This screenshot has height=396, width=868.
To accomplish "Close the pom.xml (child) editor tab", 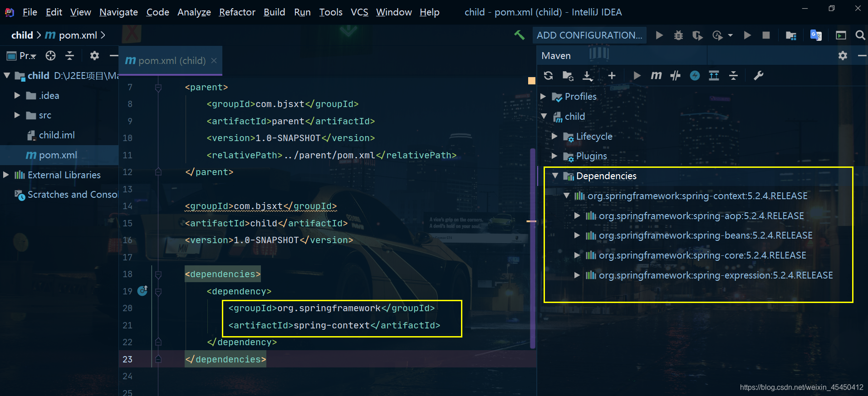I will [214, 60].
